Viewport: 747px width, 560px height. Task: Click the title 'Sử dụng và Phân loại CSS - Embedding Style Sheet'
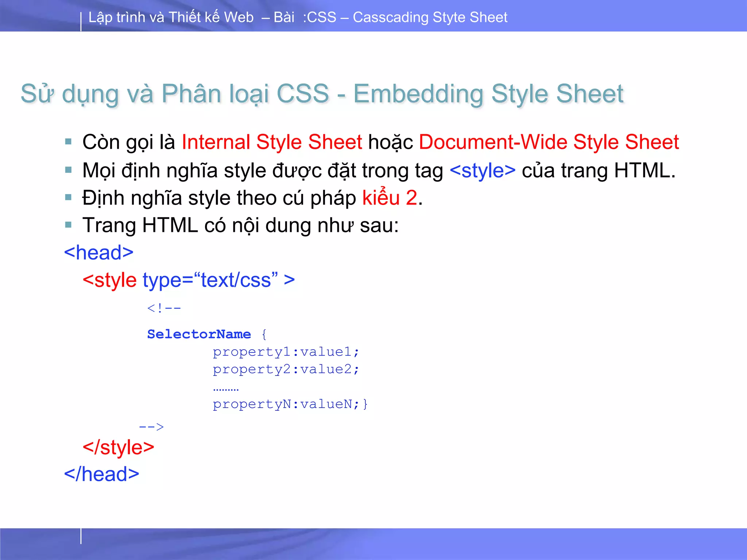(322, 94)
